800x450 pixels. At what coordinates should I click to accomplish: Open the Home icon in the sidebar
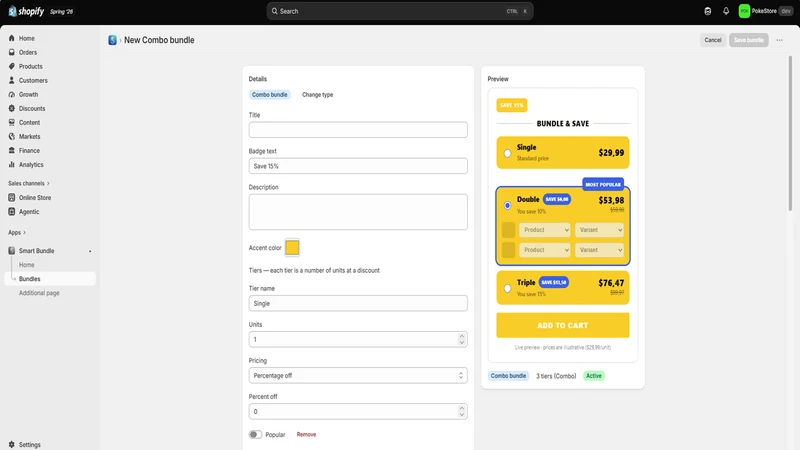tap(12, 38)
